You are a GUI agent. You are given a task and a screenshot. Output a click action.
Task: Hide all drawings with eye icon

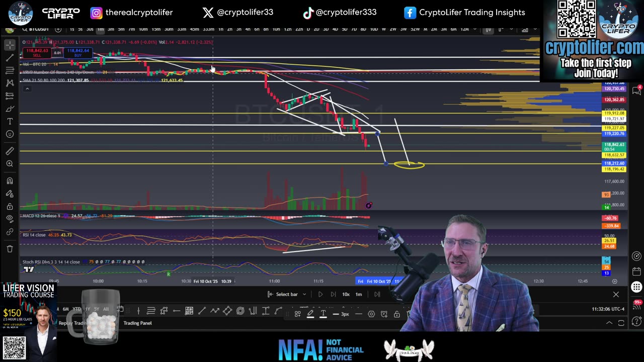[10, 219]
